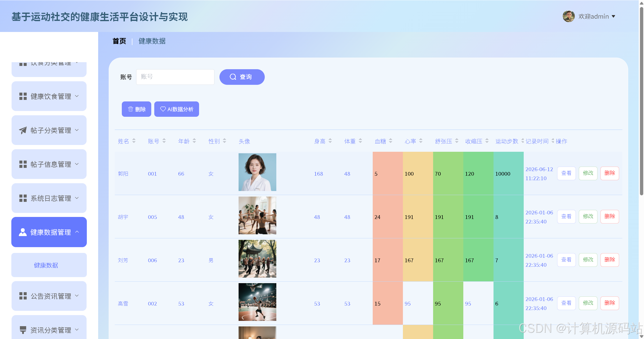Viewport: 644px width, 339px height.
Task: Sort table by 体重 column arrows
Action: pyautogui.click(x=360, y=141)
